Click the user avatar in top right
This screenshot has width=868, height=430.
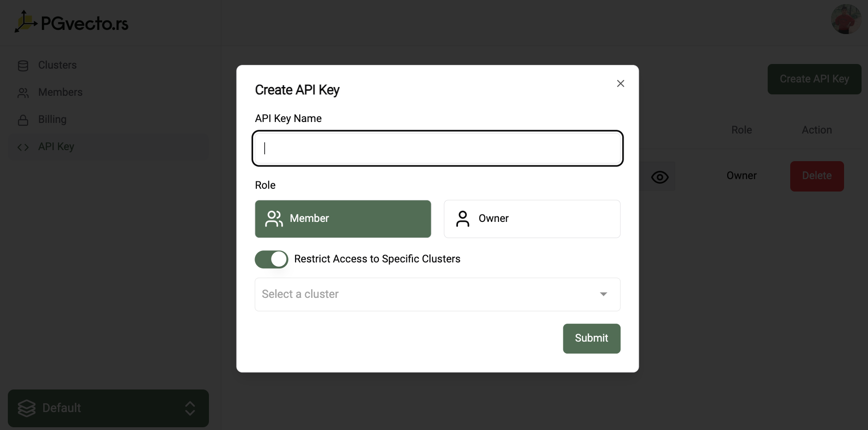(845, 19)
